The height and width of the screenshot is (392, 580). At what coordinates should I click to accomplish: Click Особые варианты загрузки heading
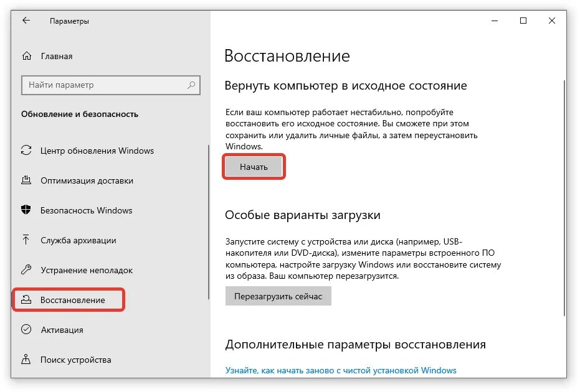[303, 215]
